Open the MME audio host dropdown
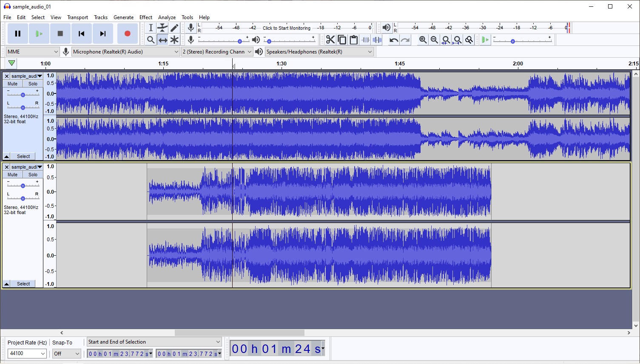 tap(32, 52)
